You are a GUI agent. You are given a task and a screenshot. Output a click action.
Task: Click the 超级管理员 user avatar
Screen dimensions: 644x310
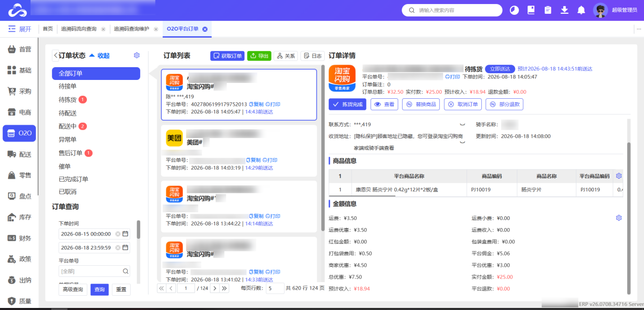(600, 10)
